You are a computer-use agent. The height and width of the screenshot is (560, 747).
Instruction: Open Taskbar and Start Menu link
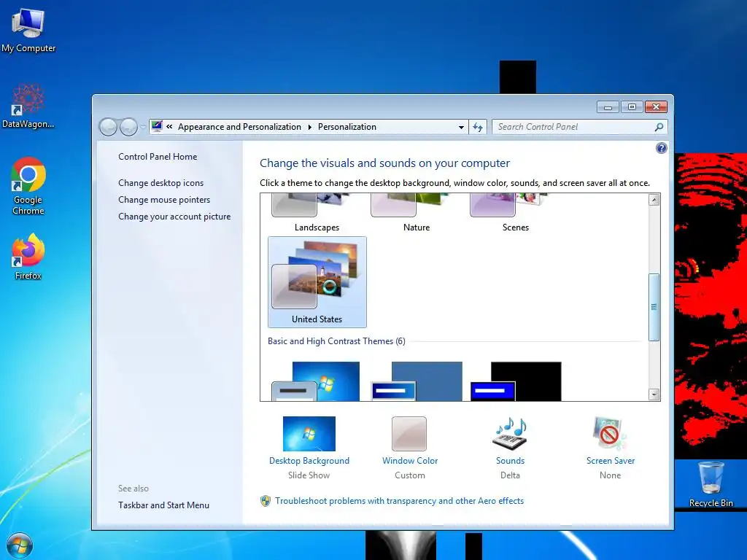coord(164,505)
